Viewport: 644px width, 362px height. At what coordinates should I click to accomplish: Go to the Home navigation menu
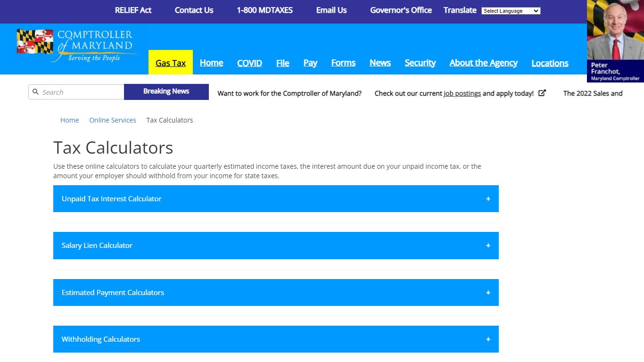211,63
